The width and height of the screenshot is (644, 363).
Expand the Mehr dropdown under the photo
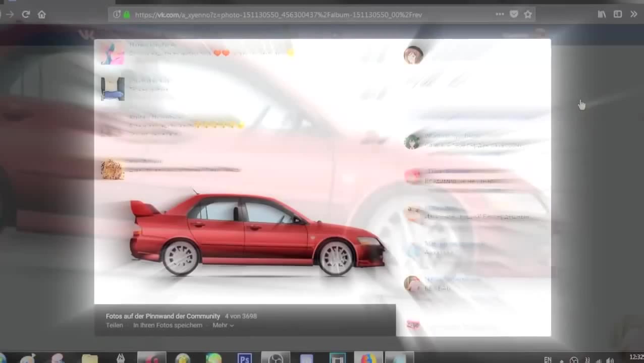[223, 326]
